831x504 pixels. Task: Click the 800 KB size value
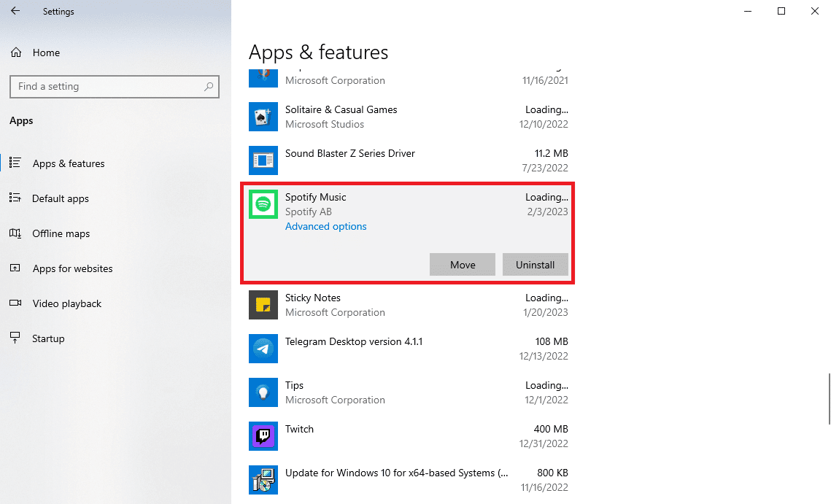pyautogui.click(x=552, y=472)
